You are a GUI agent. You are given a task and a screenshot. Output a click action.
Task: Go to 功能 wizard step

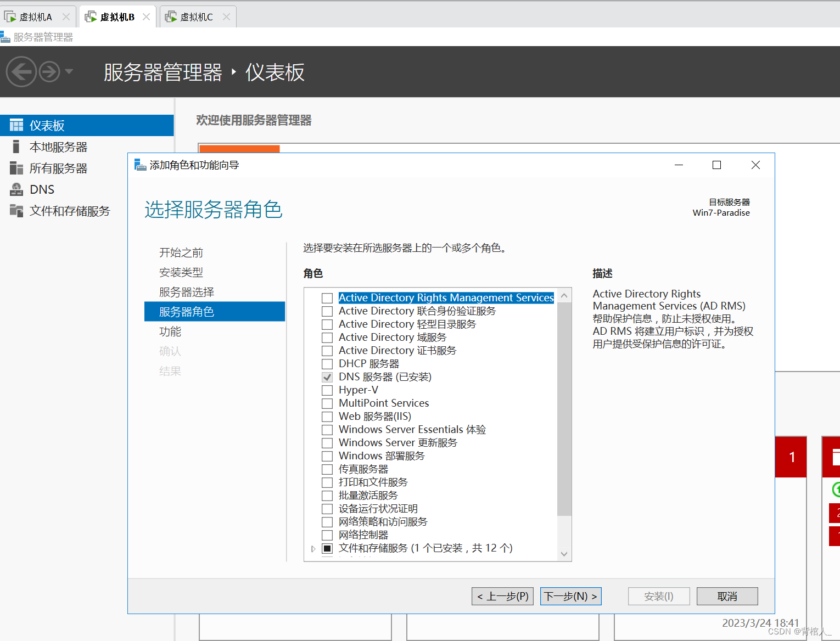click(170, 331)
